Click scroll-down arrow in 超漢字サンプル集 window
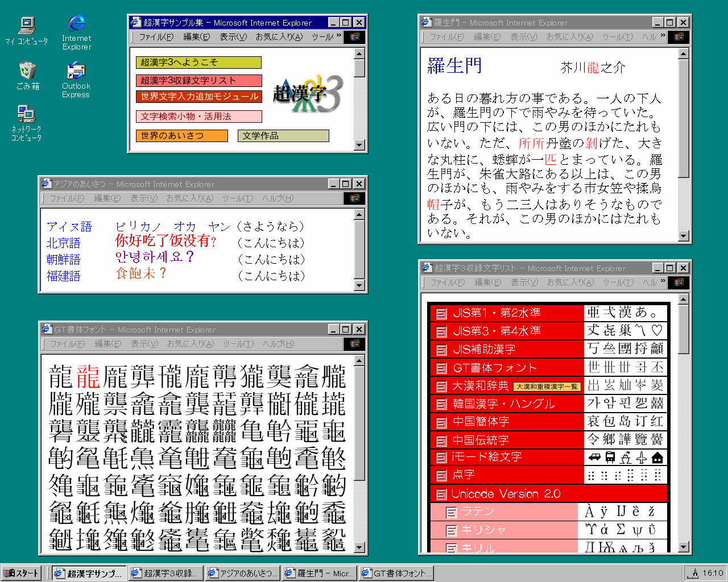The width and height of the screenshot is (728, 582). click(359, 145)
